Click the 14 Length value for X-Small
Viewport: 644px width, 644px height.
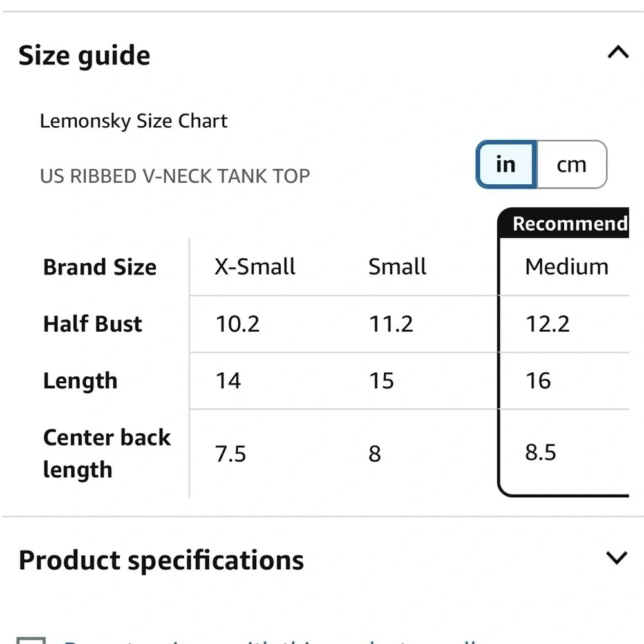click(x=228, y=381)
